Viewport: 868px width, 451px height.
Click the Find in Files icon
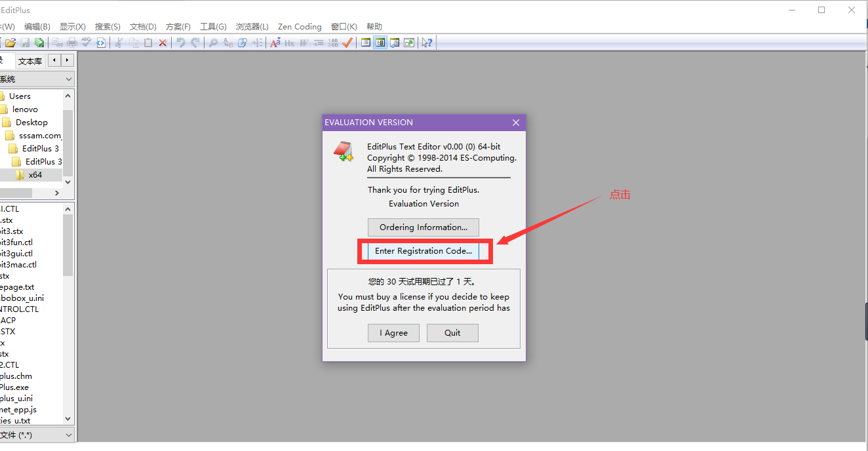click(x=243, y=43)
